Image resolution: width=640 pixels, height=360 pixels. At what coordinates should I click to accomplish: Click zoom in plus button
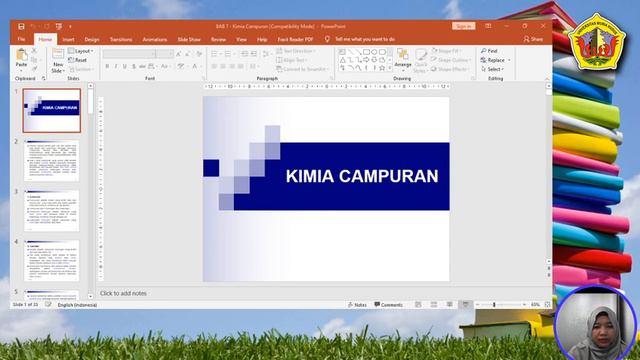click(x=524, y=305)
